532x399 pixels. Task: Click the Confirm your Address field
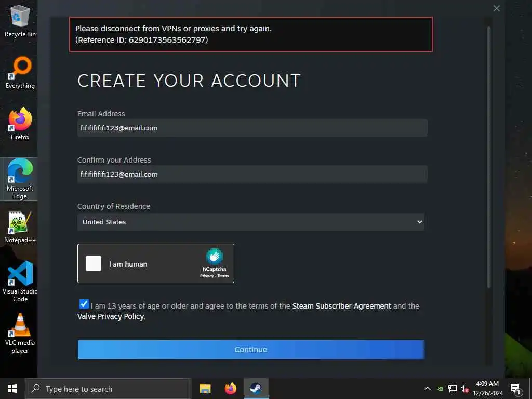[252, 175]
